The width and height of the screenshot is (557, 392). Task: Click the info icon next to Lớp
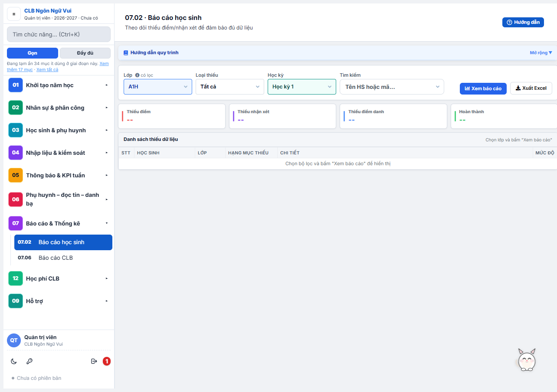pyautogui.click(x=137, y=75)
